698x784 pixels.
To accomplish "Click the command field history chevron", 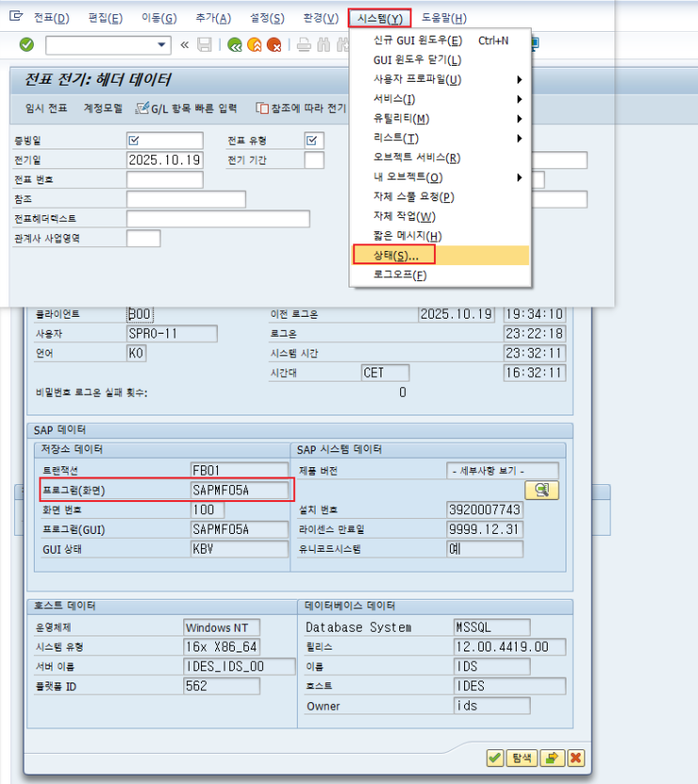I will 184,45.
